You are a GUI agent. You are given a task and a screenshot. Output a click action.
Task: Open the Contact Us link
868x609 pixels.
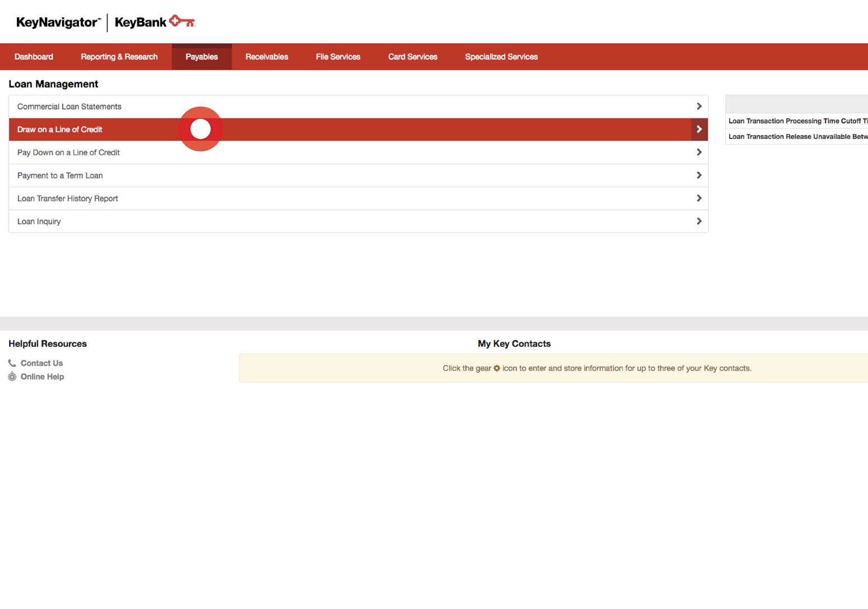tap(41, 362)
